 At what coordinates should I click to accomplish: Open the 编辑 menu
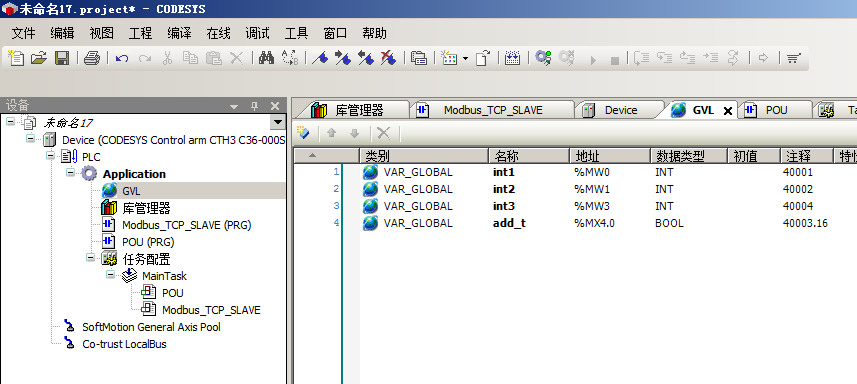[x=62, y=33]
